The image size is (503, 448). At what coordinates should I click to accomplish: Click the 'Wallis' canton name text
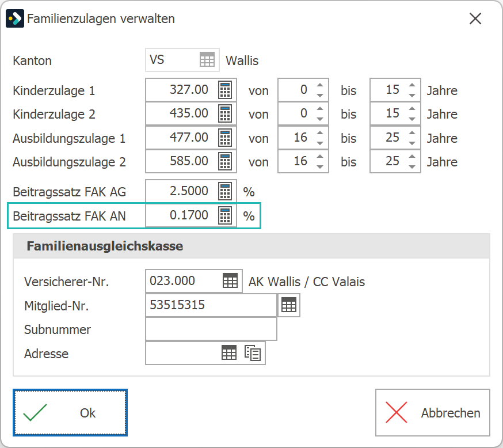coord(242,60)
